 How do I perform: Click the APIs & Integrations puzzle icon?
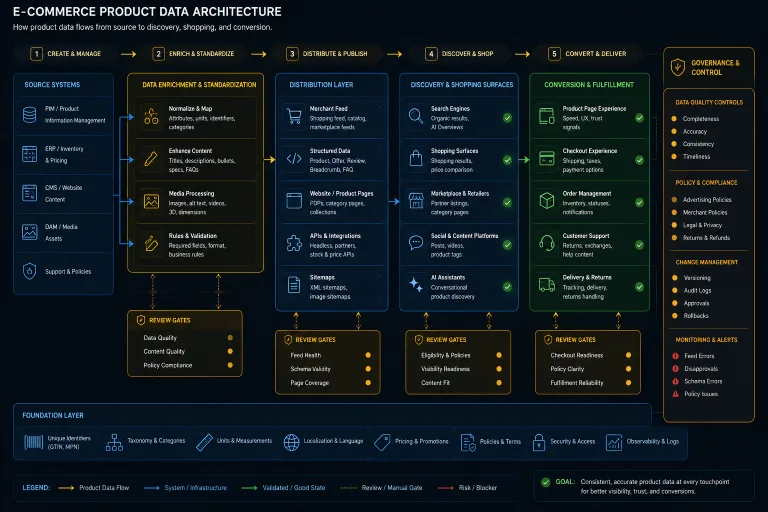[294, 243]
